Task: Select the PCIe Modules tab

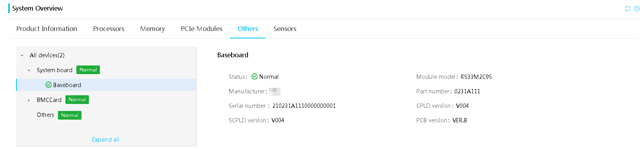Action: (201, 29)
